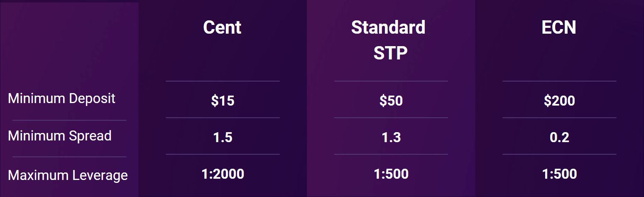
Task: Click the divider line below Standard STP heading
Action: (x=391, y=81)
